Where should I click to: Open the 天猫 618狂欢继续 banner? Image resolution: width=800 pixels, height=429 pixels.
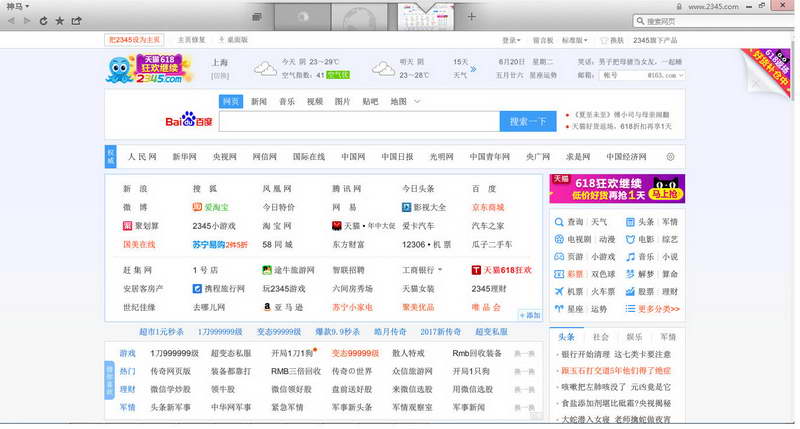[617, 189]
